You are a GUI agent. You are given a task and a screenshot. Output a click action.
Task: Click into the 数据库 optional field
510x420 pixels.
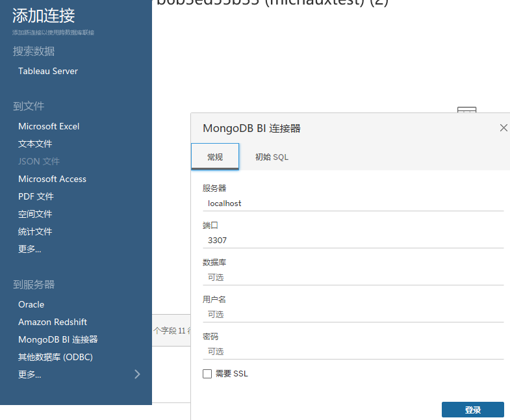pyautogui.click(x=353, y=278)
